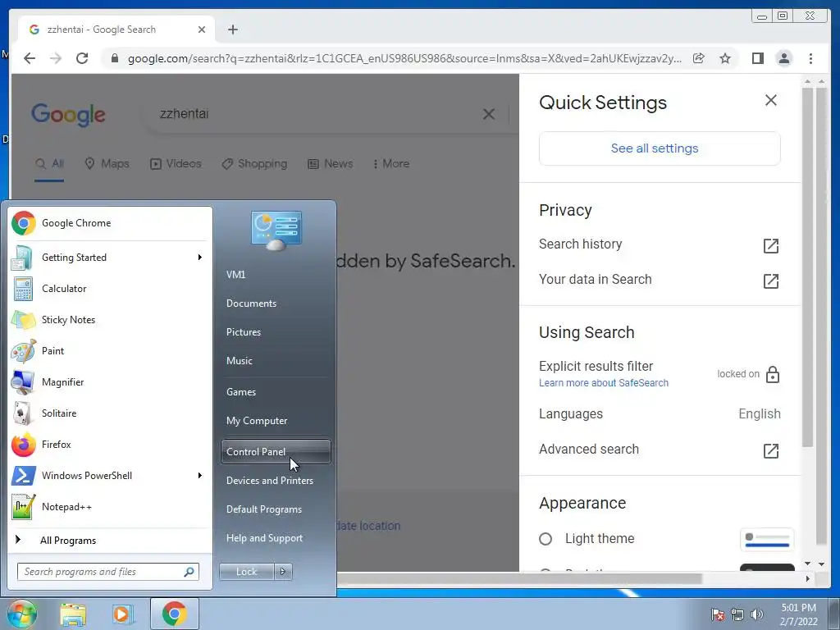Click the Control Panel user picture icon

tap(276, 231)
